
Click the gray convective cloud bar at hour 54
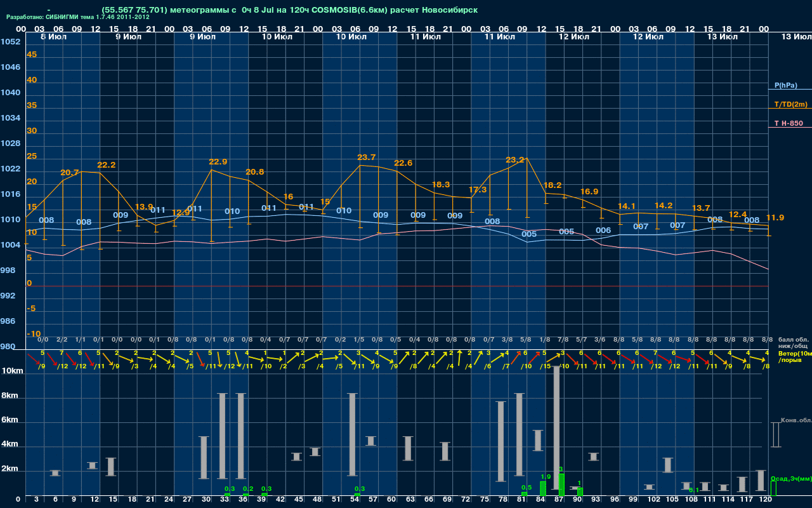coord(353,434)
